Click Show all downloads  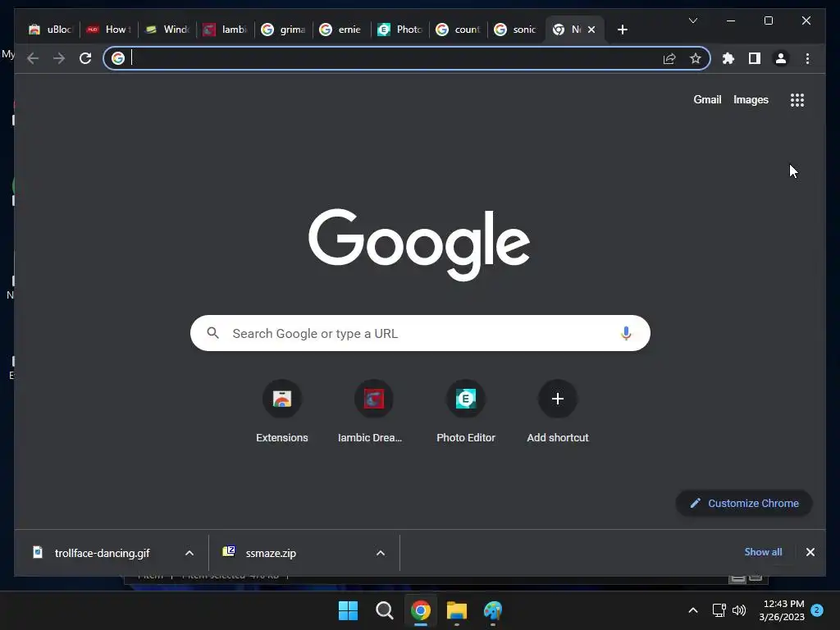pyautogui.click(x=763, y=552)
